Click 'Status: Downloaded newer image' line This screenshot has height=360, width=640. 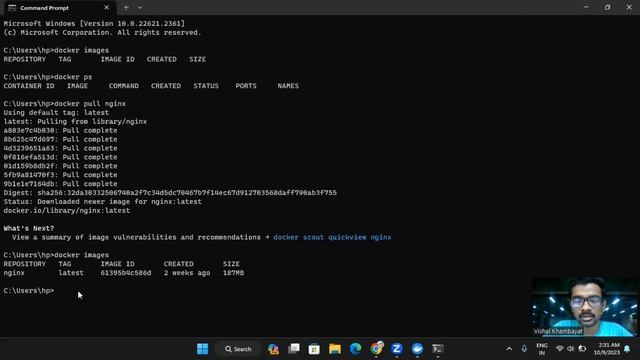(102, 202)
